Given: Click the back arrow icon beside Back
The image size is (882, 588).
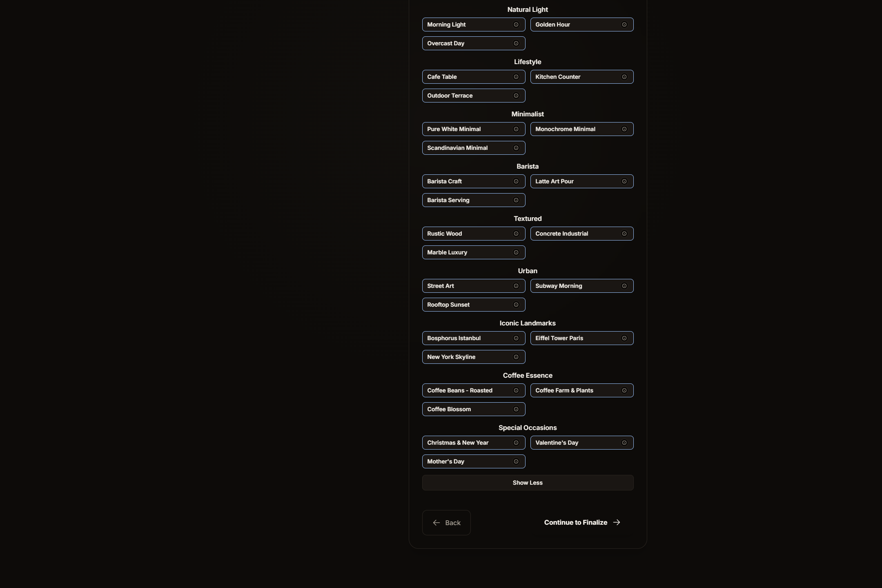Looking at the screenshot, I should (x=436, y=523).
